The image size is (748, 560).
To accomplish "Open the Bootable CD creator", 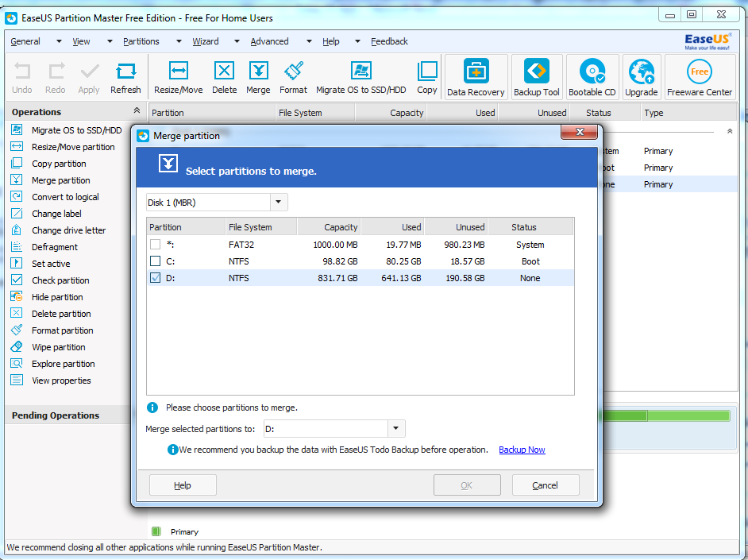I will point(592,77).
